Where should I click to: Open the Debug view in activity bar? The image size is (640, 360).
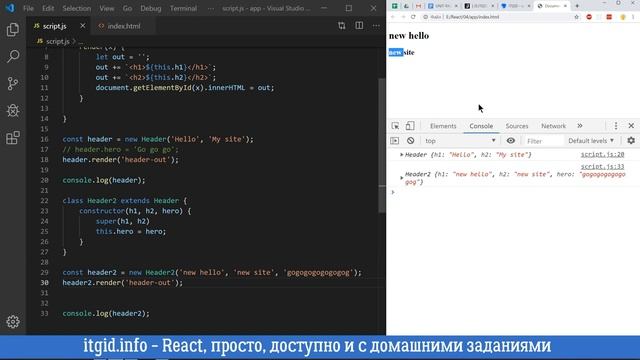pos(13,111)
